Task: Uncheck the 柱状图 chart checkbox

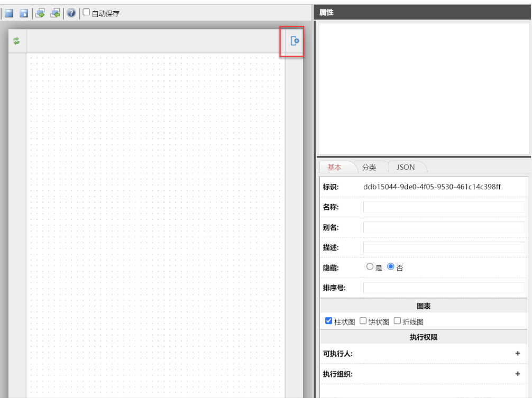Action: tap(328, 321)
